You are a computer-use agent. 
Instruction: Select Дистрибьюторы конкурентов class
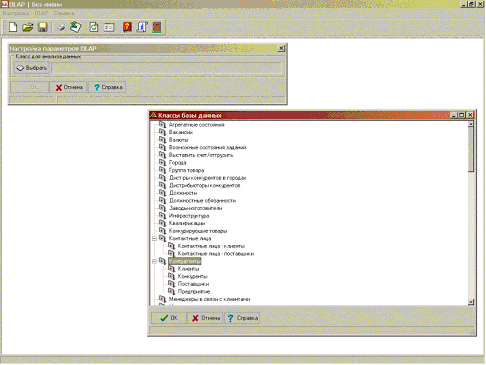click(204, 185)
